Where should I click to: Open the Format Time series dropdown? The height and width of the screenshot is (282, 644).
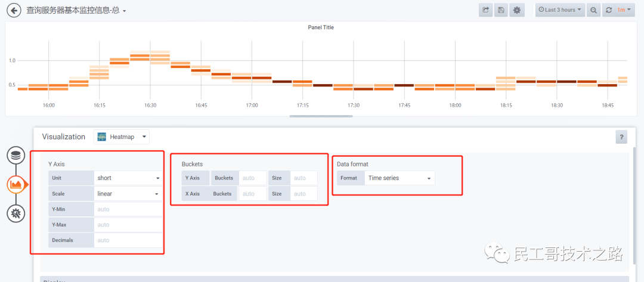tap(400, 178)
